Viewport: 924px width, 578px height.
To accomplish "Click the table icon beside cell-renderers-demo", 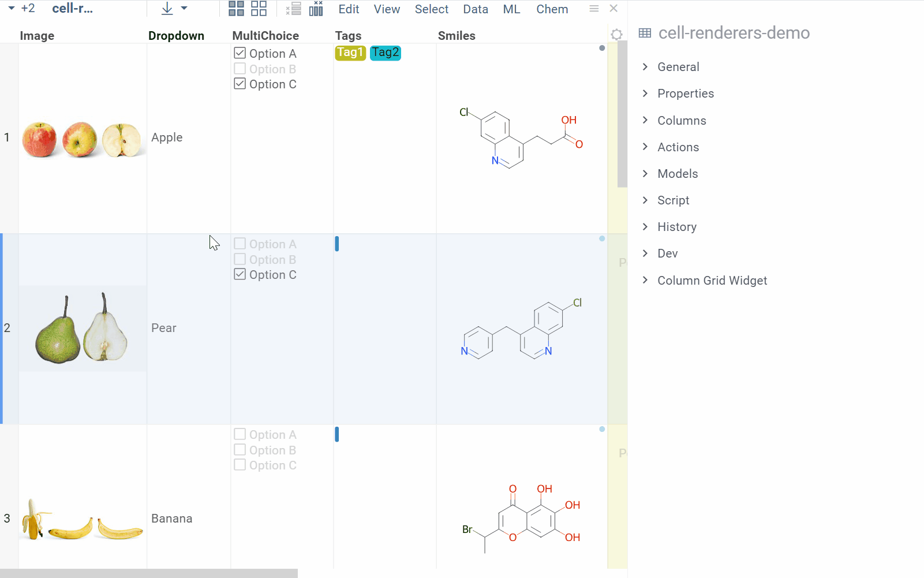I will point(645,33).
